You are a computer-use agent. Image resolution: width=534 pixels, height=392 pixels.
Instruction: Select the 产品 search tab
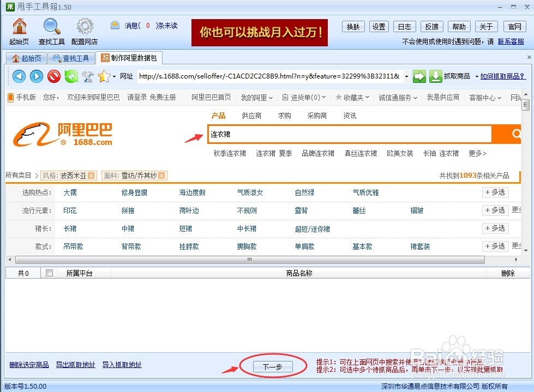pos(218,116)
